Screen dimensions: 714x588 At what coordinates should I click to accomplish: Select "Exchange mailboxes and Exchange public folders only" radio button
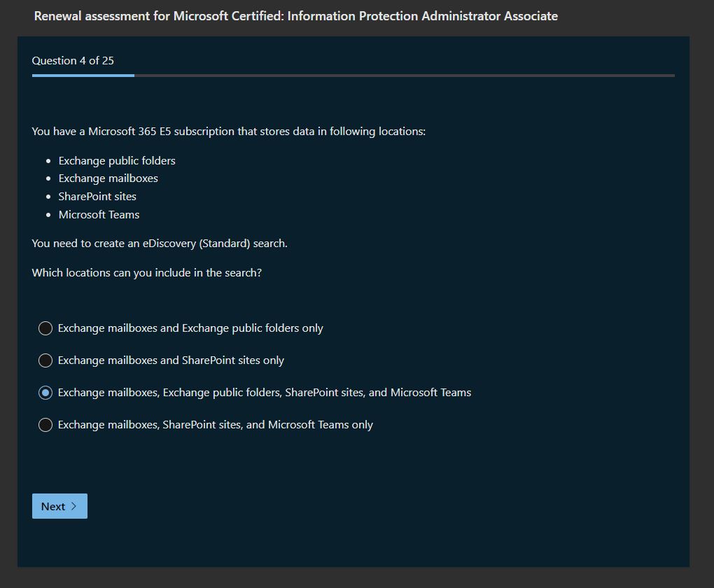point(45,328)
